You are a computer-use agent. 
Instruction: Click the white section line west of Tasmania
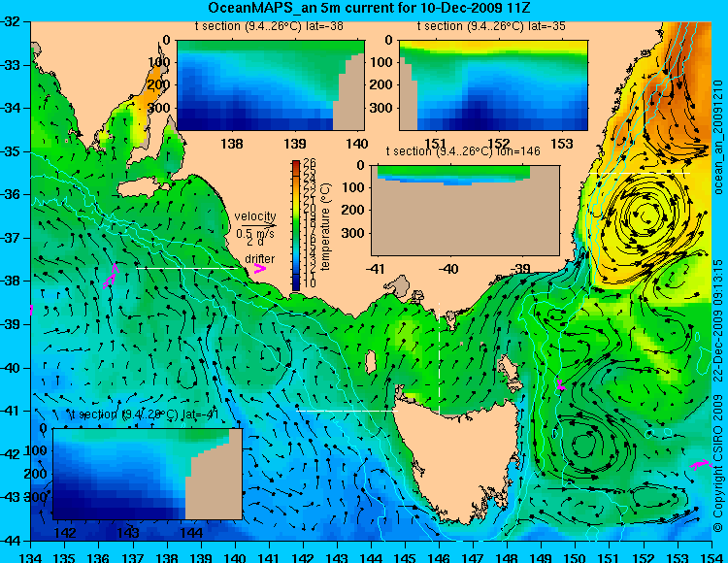(x=347, y=411)
